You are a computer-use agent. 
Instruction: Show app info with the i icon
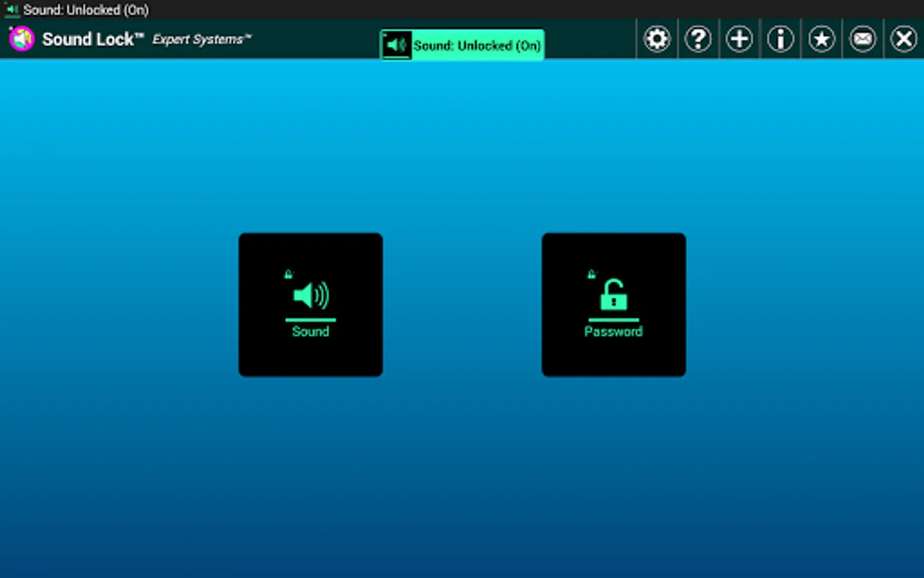click(x=780, y=39)
